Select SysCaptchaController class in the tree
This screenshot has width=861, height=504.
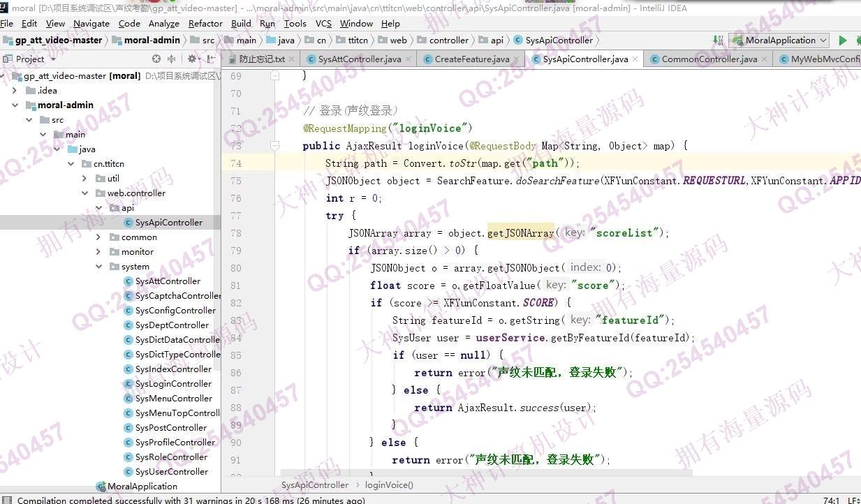click(172, 296)
